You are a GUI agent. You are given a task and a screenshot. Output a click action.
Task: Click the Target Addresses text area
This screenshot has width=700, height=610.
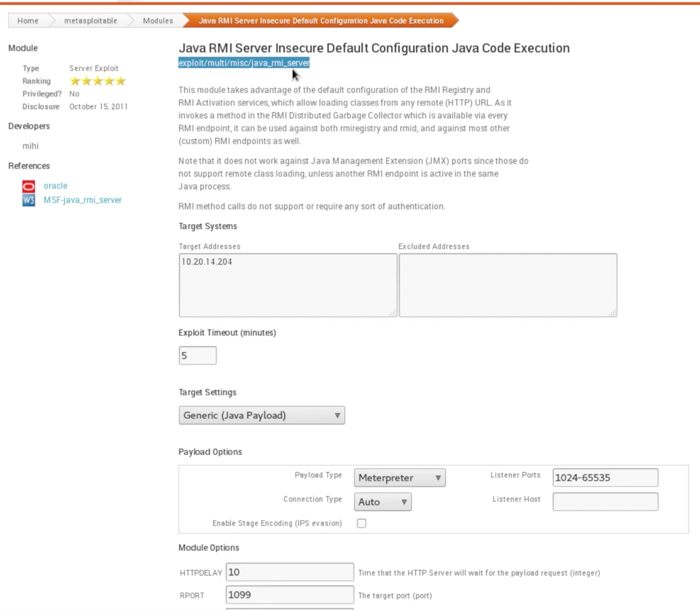coord(288,285)
